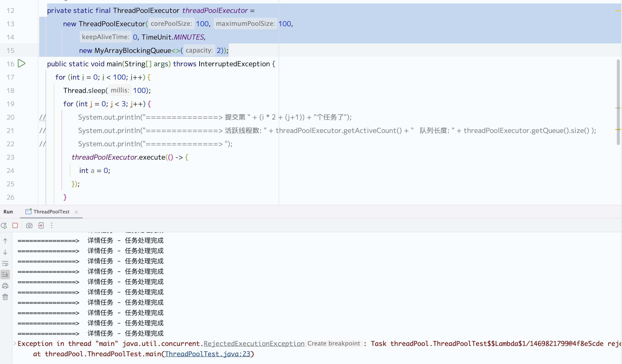Expand the folded exception stack trace
The width and height of the screenshot is (622, 364).
coord(15,343)
